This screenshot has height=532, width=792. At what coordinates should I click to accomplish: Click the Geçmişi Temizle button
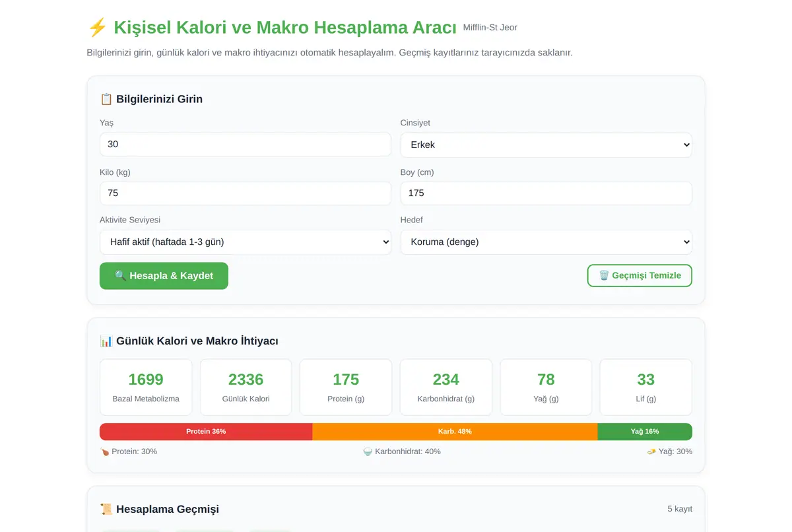coord(640,276)
